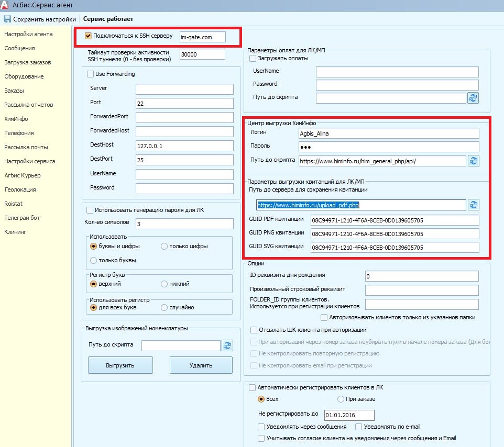Image resolution: width=504 pixels, height=447 pixels.
Task: Open Настройки агента section
Action: point(28,34)
